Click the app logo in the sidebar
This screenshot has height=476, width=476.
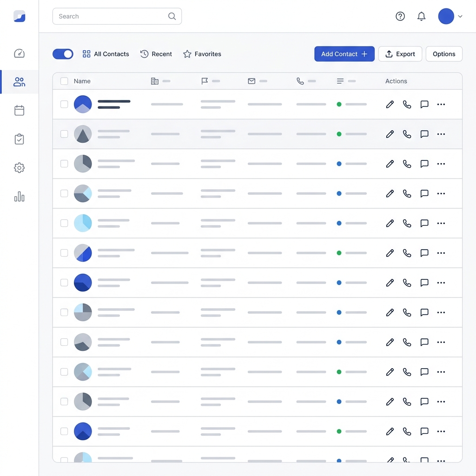[19, 16]
